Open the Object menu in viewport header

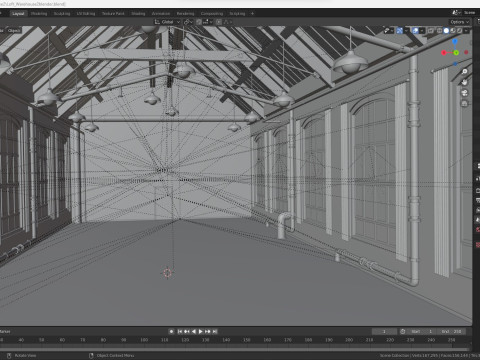[14, 30]
